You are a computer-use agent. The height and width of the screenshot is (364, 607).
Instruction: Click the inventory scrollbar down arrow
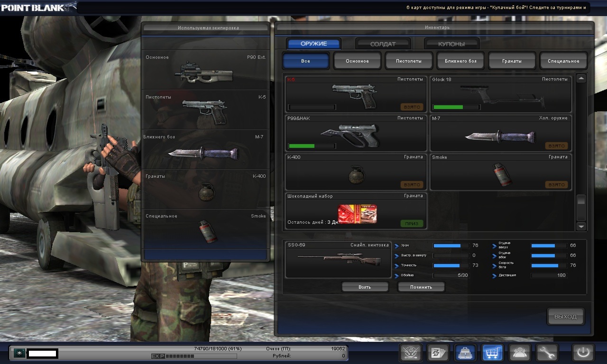point(581,227)
